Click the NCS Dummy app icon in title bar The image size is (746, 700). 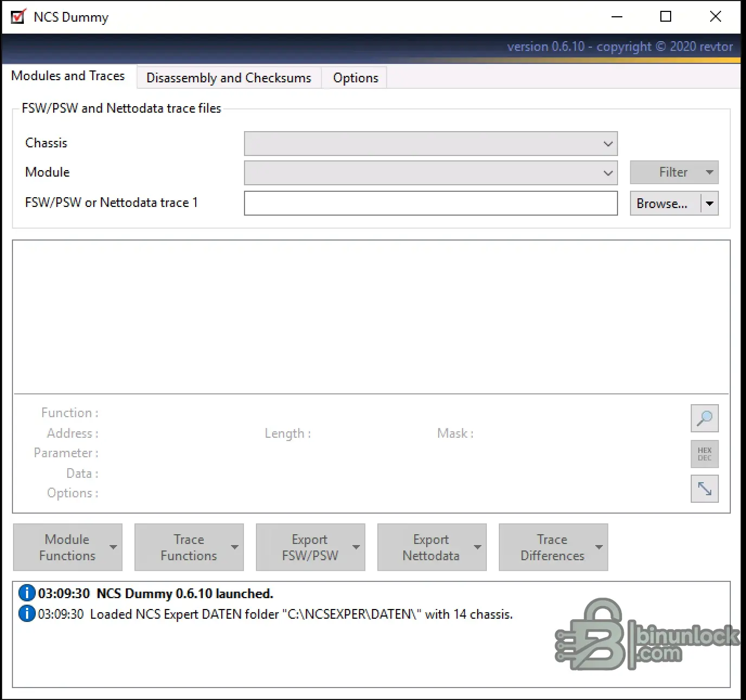18,17
